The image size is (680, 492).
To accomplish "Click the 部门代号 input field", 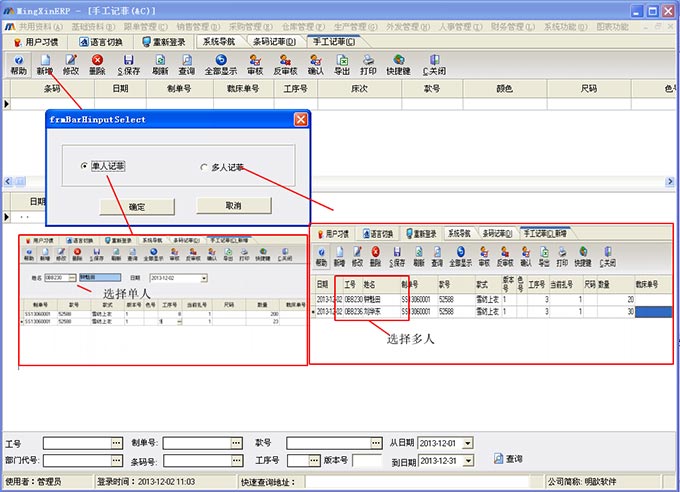I will pyautogui.click(x=77, y=460).
